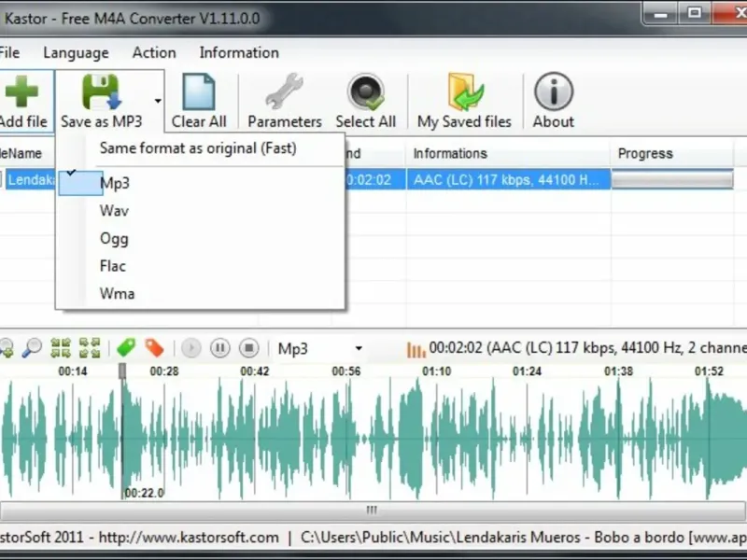Image resolution: width=747 pixels, height=560 pixels.
Task: Minimize the Kastor converter window
Action: 660,14
